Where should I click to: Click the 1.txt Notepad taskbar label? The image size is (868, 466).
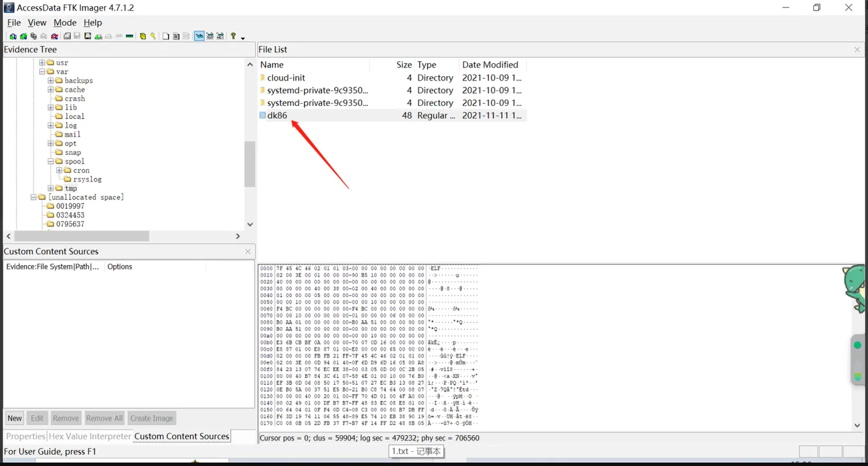pos(416,452)
